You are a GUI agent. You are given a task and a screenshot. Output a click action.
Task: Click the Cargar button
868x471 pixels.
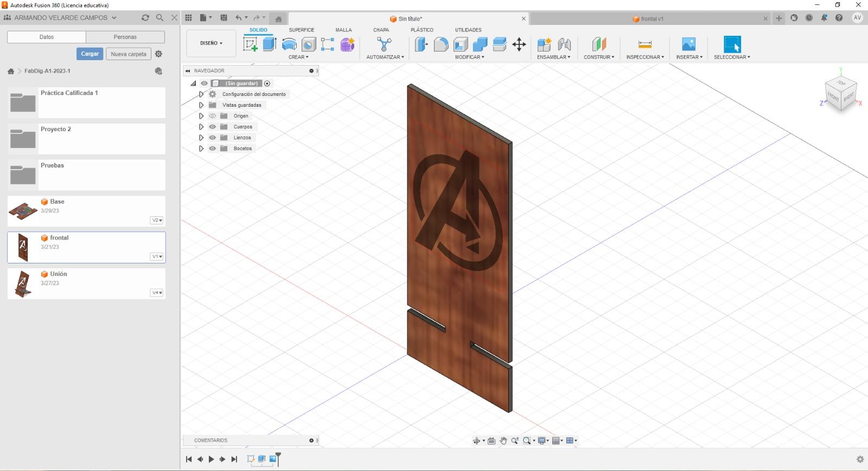[x=90, y=54]
